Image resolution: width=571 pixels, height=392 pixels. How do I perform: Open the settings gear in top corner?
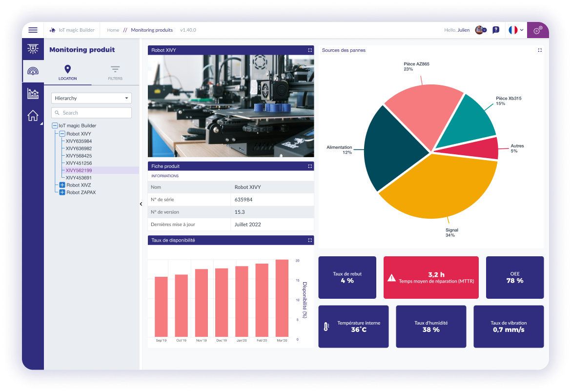coord(537,30)
